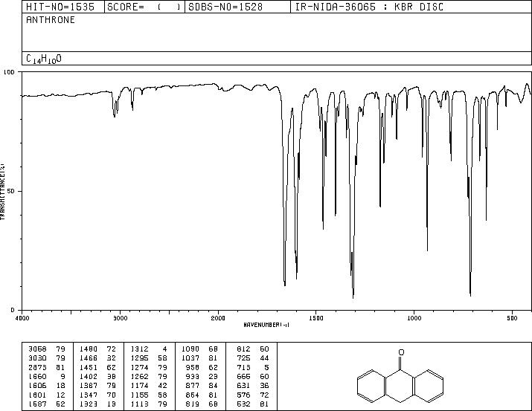Select peak 1660 in the table
Viewport: 532px width, 411px height.
37,376
